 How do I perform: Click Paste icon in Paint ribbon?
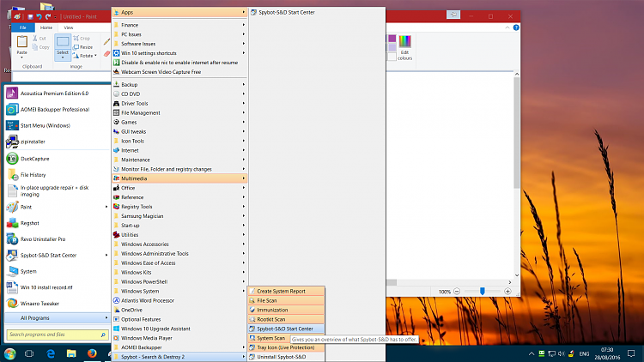click(21, 41)
